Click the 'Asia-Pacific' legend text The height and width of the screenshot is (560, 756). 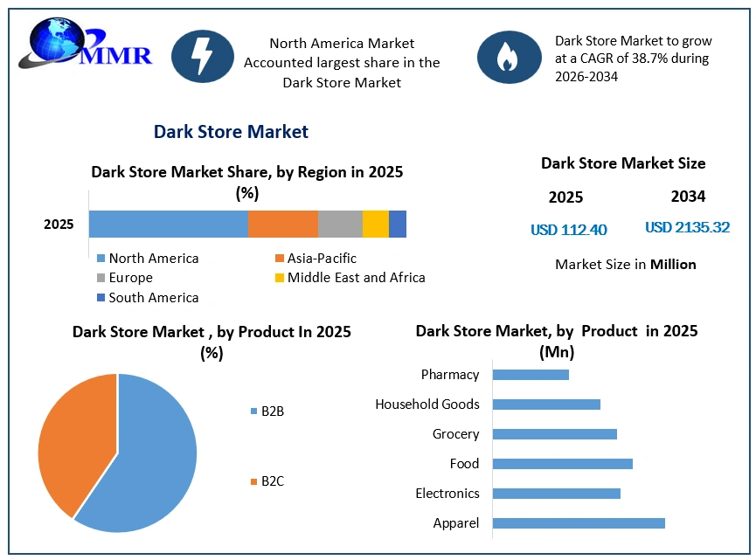(x=323, y=259)
